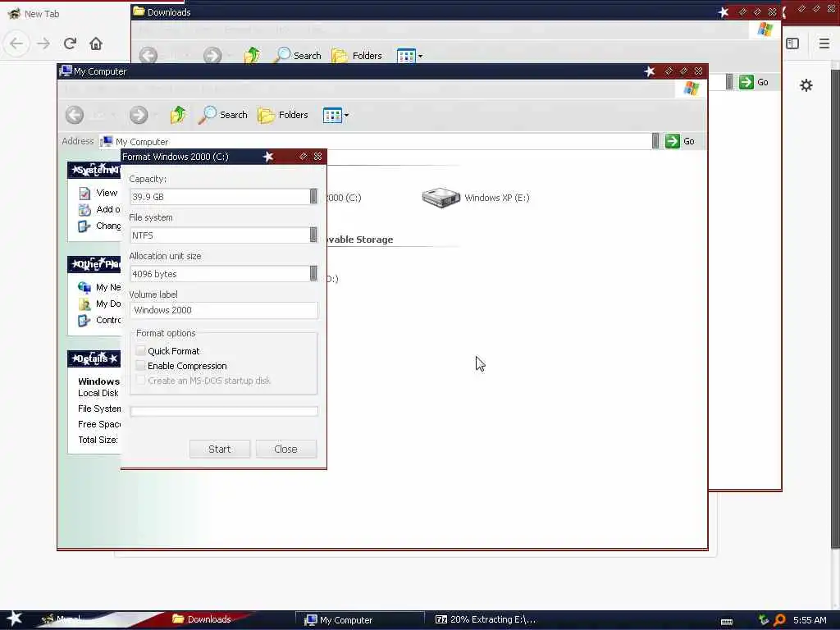Toggle browser sidebar icon
This screenshot has width=840, height=630.
tap(792, 43)
